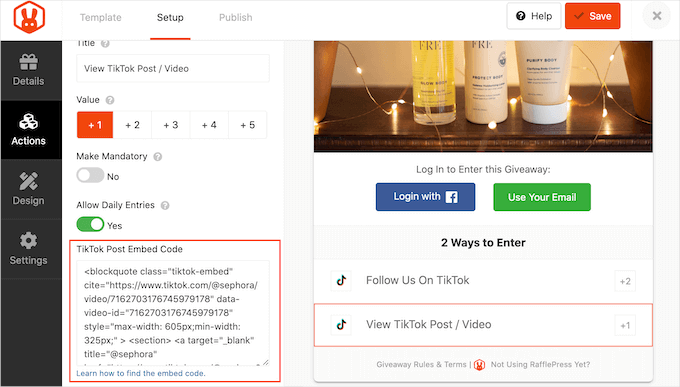Open Learn how to find embed code link
Viewport: 680px width, 387px height.
click(141, 373)
